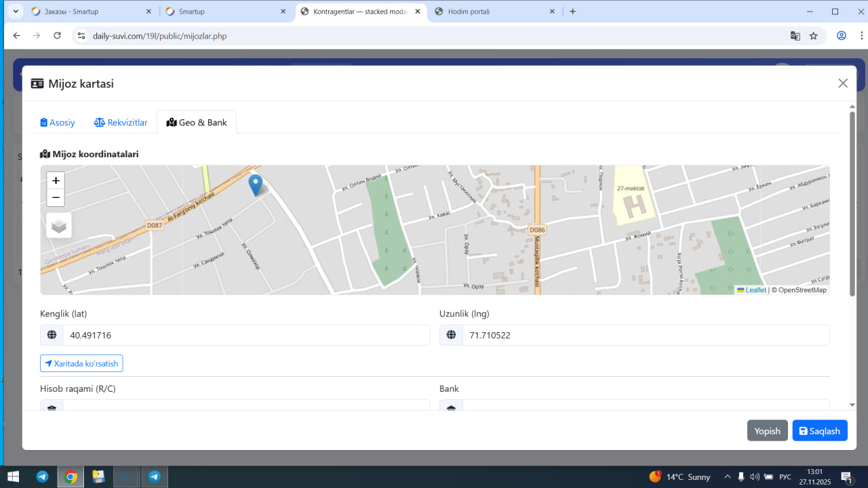Show hidden system tray icons

[x=728, y=476]
